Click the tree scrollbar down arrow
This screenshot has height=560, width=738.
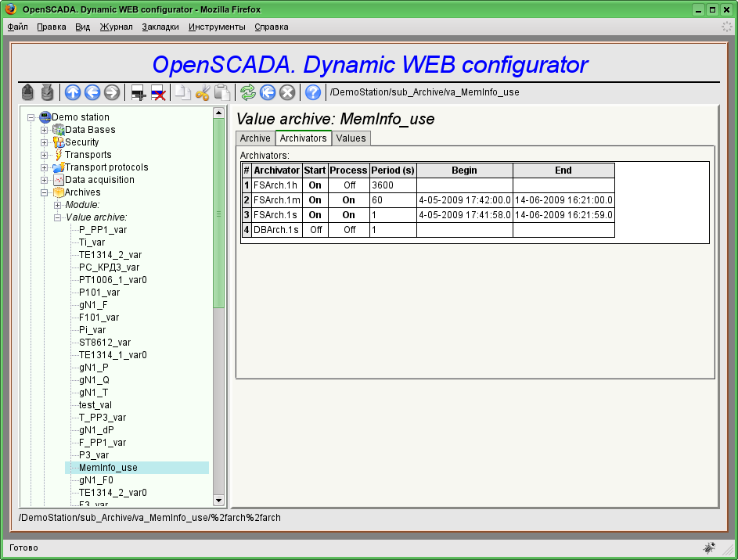[219, 500]
